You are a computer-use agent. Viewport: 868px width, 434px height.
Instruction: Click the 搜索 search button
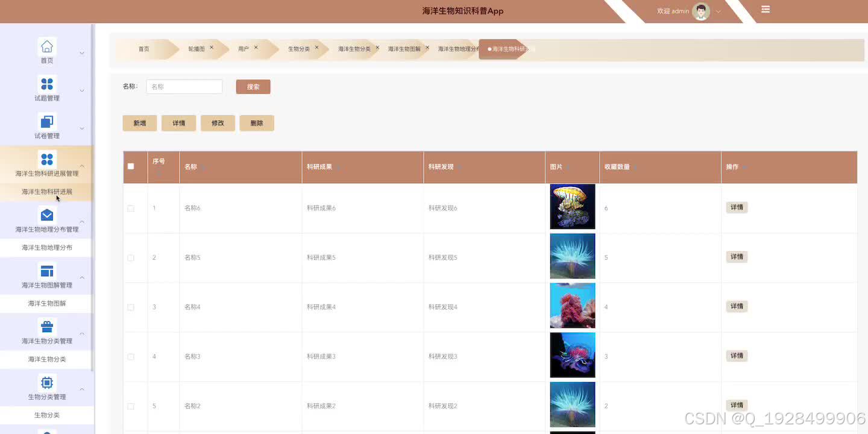click(x=253, y=87)
